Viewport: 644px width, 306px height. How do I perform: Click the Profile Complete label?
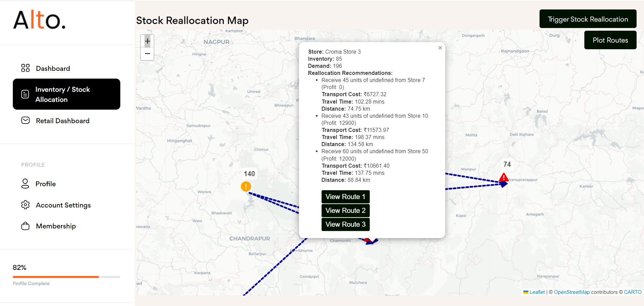pyautogui.click(x=31, y=283)
